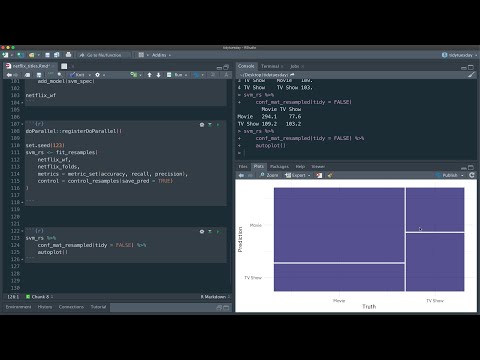Go to previous chunk with the up arrow
Screen dimensions: 480x360
pyautogui.click(x=150, y=75)
